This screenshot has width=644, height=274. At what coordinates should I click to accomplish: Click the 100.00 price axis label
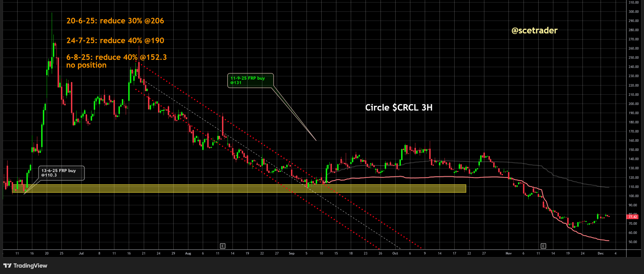pos(633,196)
